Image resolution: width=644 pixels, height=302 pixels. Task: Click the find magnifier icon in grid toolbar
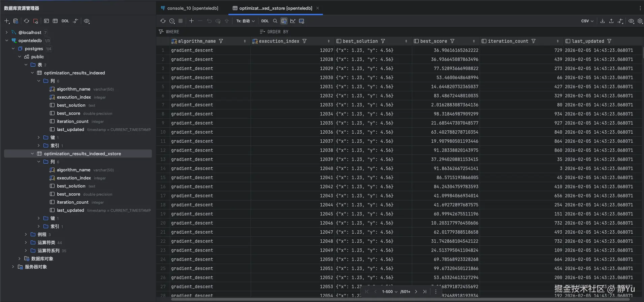click(x=275, y=21)
